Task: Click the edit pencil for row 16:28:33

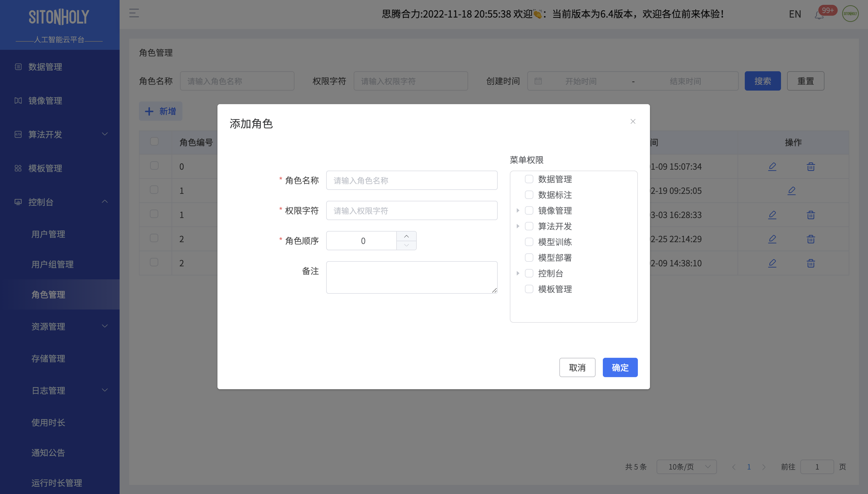Action: coord(772,215)
